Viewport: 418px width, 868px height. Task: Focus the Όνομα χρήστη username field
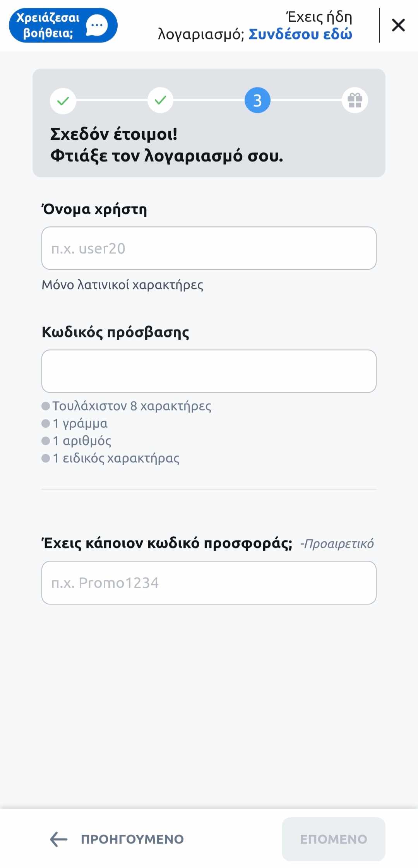tap(209, 248)
